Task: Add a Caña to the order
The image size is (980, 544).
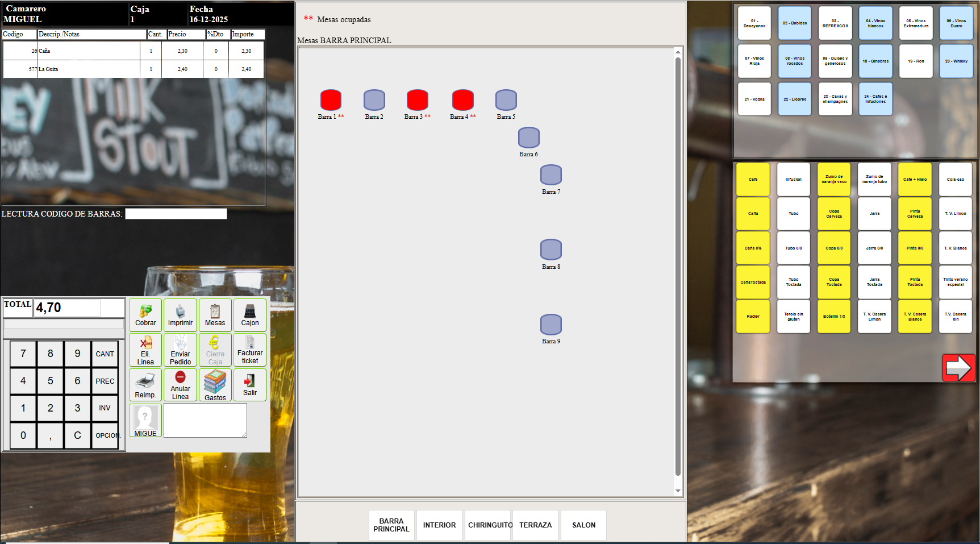Action: tap(753, 214)
